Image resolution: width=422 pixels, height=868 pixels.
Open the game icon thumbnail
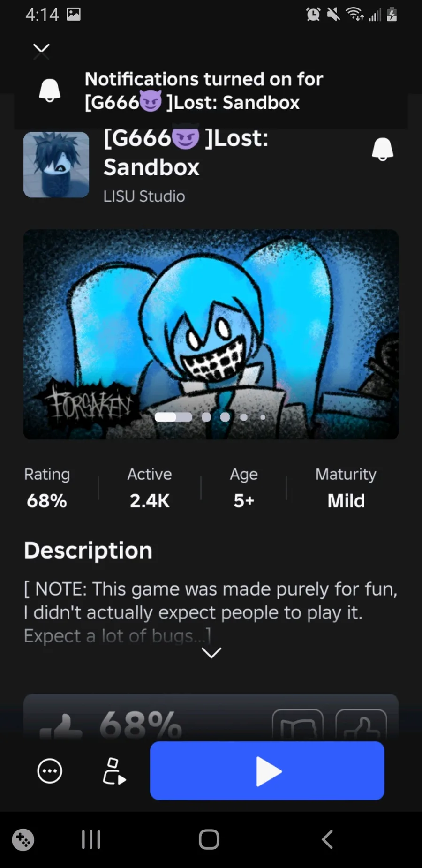coord(56,165)
